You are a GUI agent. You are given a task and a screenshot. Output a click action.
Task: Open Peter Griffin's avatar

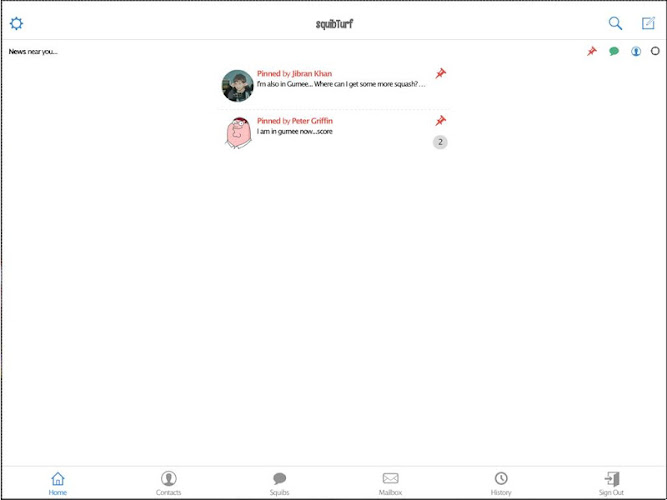pyautogui.click(x=238, y=133)
